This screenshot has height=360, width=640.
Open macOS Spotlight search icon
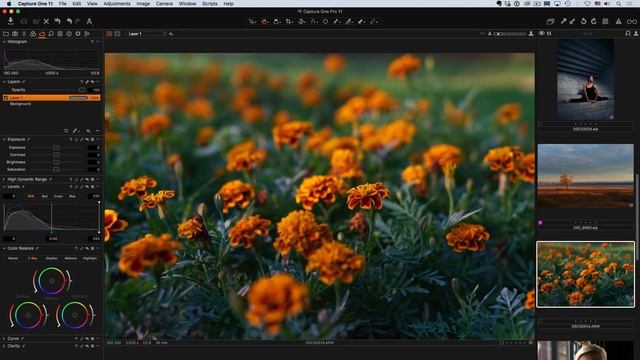pyautogui.click(x=619, y=3)
